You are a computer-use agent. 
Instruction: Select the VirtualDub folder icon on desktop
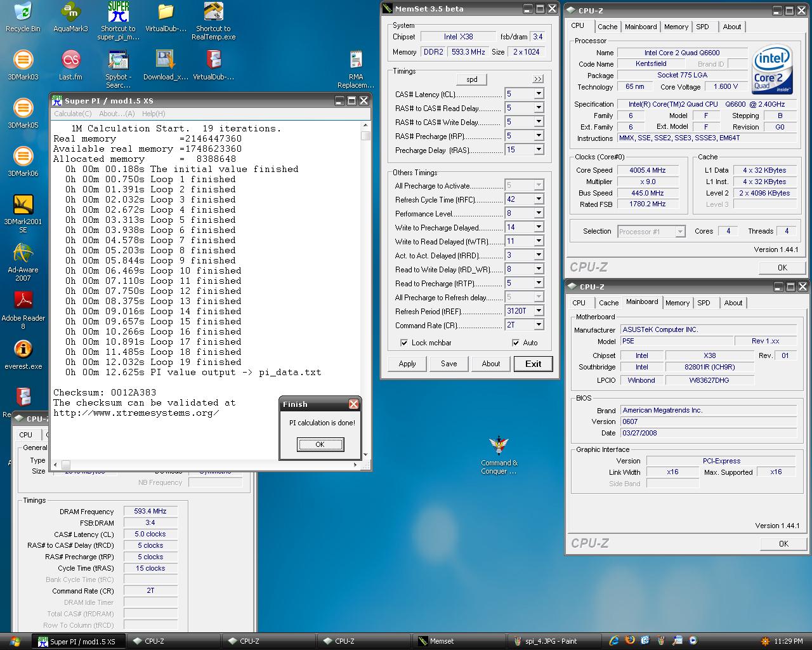pos(166,17)
